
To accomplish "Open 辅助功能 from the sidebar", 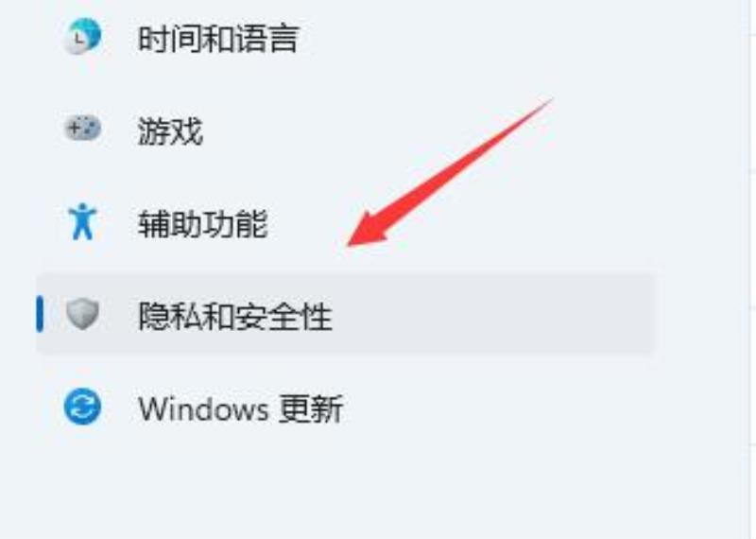I will coord(202,224).
